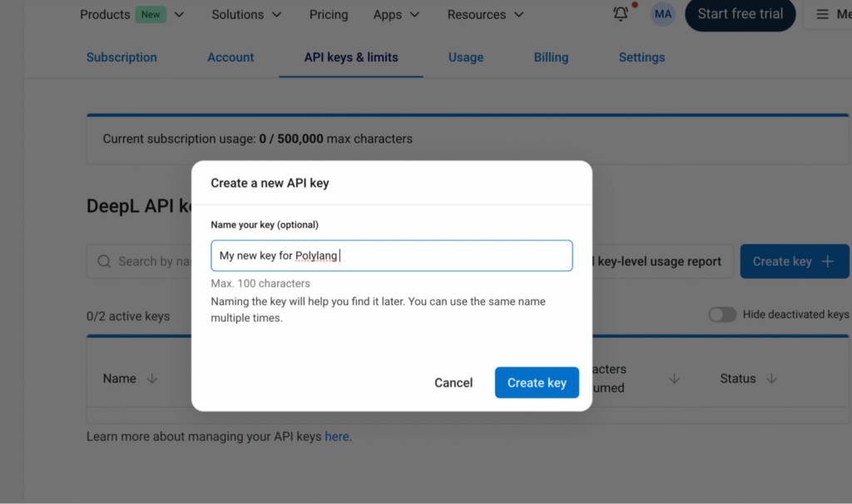The image size is (852, 504).
Task: Click the API key name input field
Action: (x=391, y=255)
